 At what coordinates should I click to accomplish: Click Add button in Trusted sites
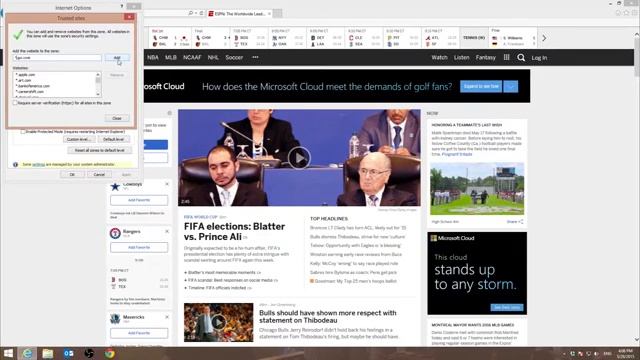(x=117, y=58)
